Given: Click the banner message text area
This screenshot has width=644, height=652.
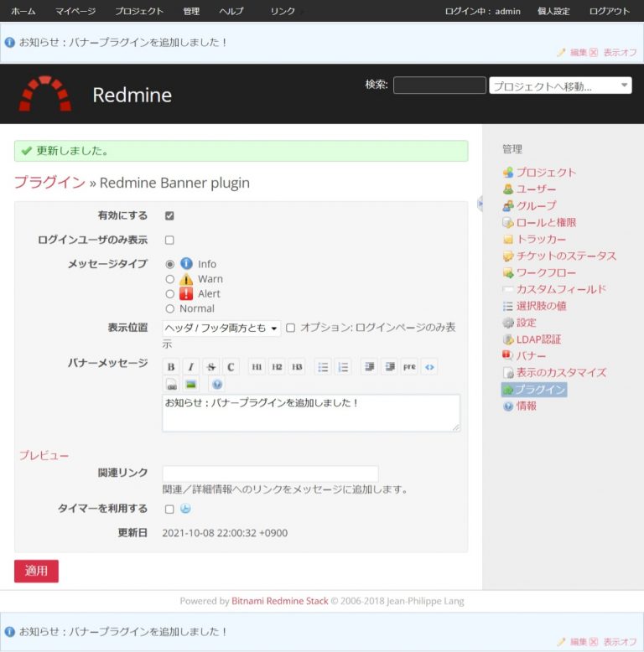Looking at the screenshot, I should coord(311,413).
